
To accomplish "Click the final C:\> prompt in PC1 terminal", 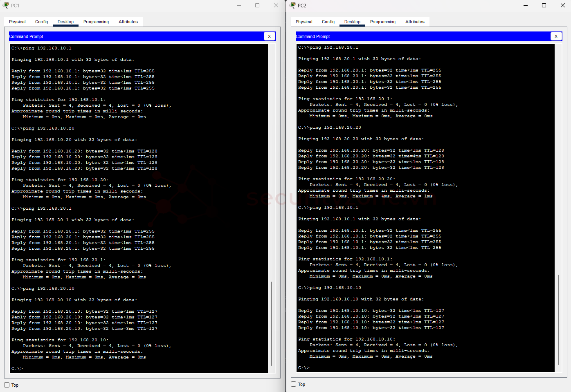I will (17, 369).
